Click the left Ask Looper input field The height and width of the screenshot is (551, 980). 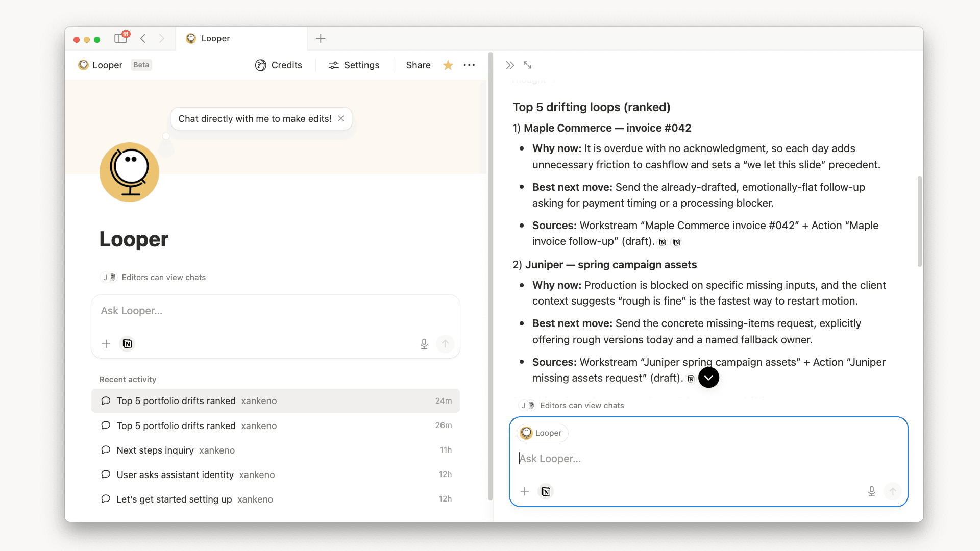(276, 311)
